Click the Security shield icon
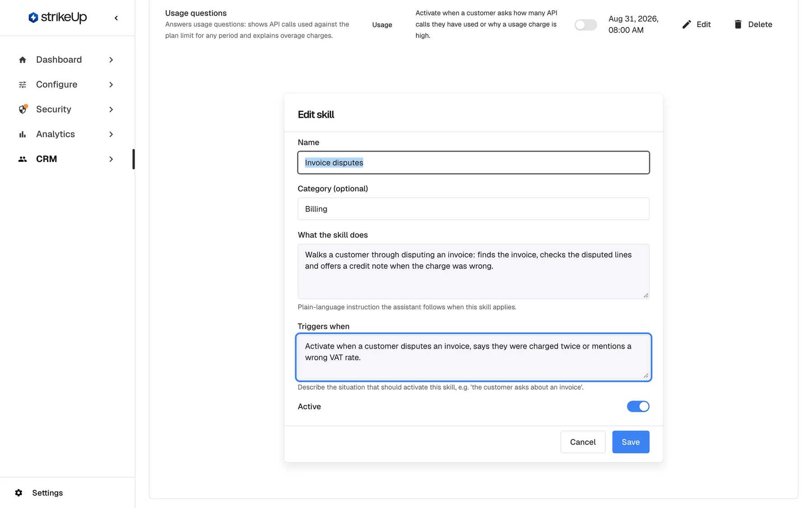 click(x=23, y=109)
